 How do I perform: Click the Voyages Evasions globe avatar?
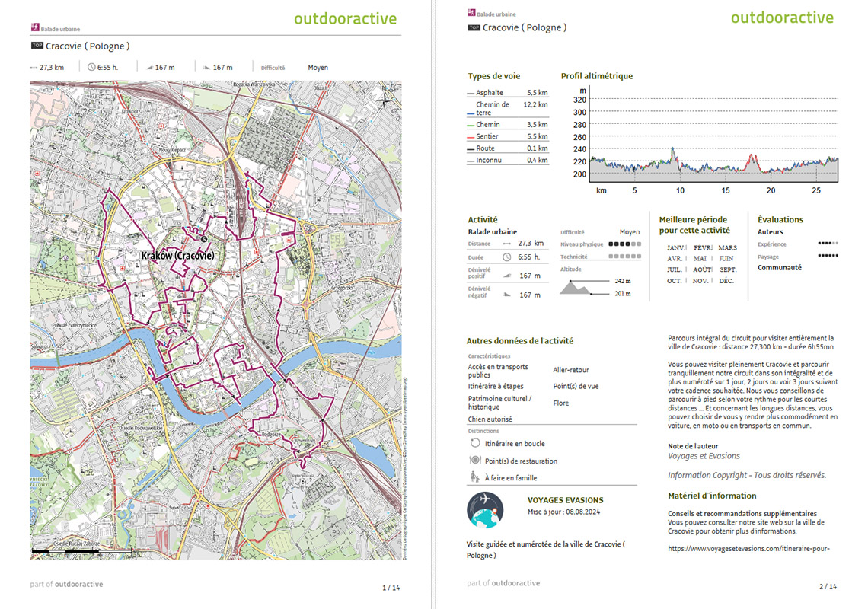tap(485, 510)
